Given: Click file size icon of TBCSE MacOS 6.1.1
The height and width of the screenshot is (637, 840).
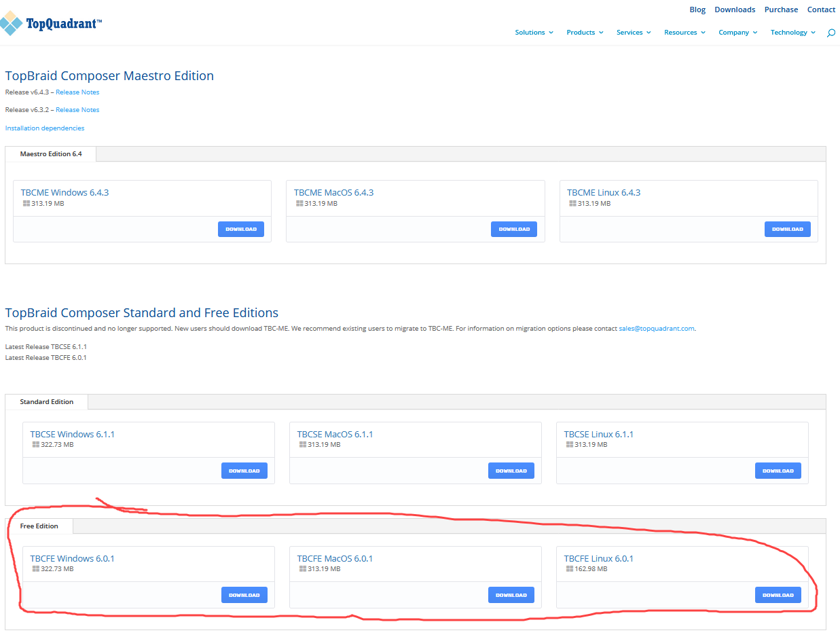Looking at the screenshot, I should tap(302, 445).
